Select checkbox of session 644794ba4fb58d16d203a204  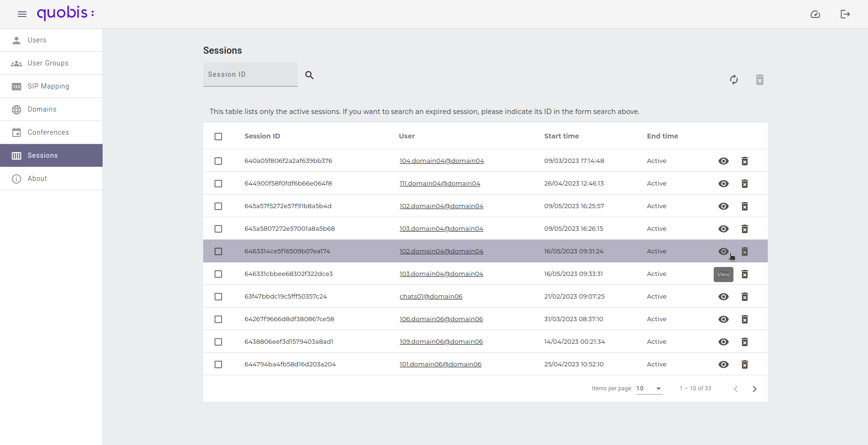218,364
